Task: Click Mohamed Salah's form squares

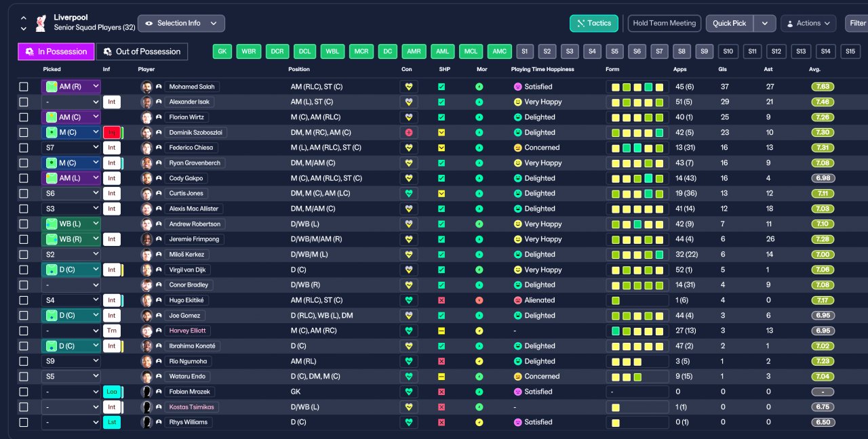Action: [637, 87]
